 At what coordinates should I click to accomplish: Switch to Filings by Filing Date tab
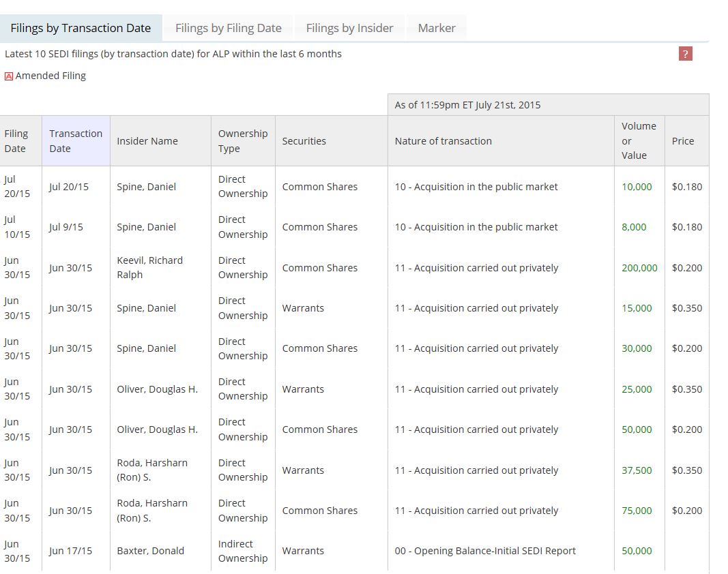point(228,28)
